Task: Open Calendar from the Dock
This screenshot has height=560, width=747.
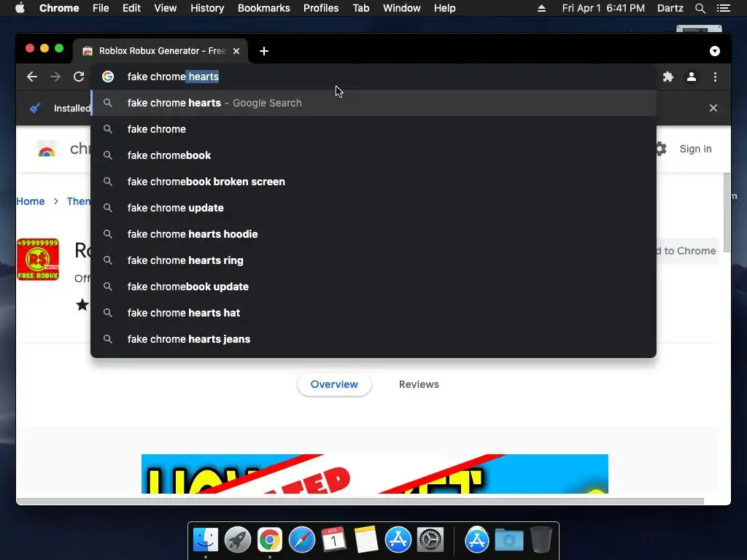Action: tap(333, 540)
